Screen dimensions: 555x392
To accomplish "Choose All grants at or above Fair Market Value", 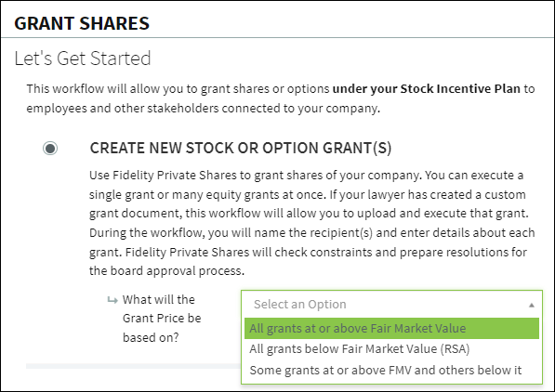I will click(391, 328).
